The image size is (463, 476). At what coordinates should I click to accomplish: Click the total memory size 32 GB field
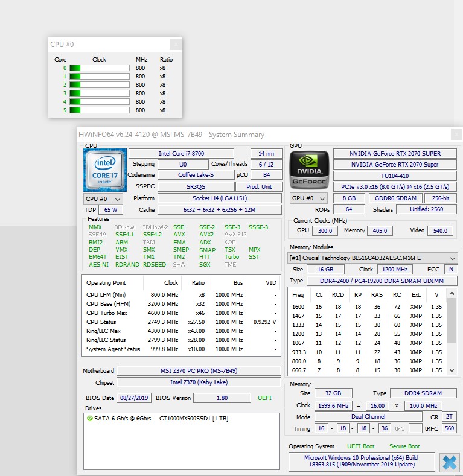(333, 393)
